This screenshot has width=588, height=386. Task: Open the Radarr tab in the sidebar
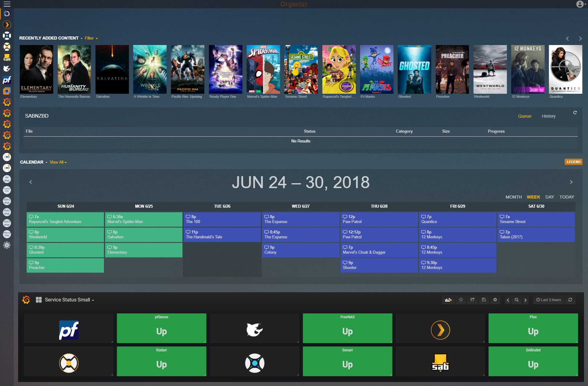pos(7,47)
